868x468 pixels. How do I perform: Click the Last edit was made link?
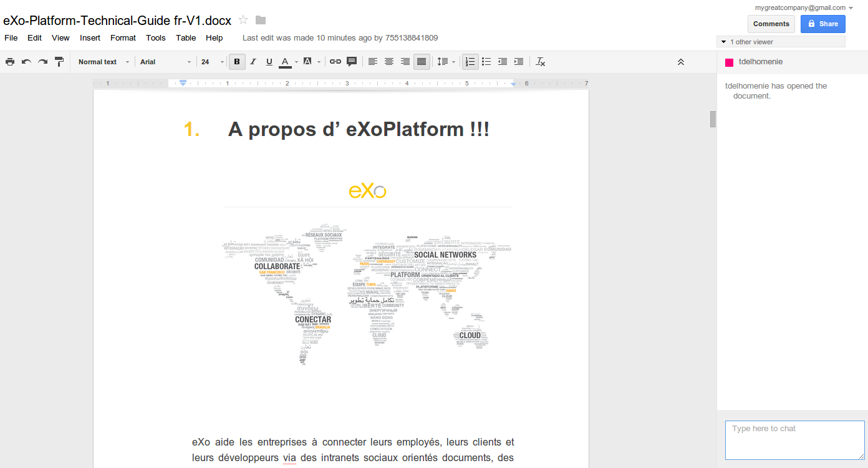click(340, 37)
